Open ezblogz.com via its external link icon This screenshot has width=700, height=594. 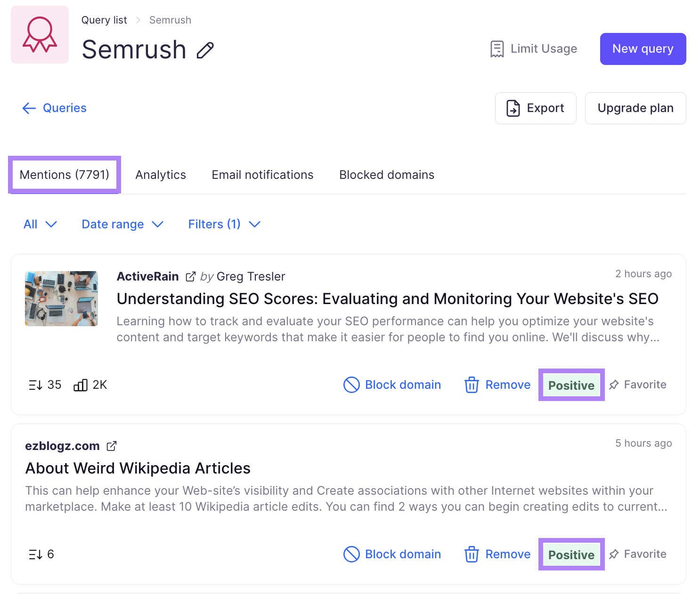pyautogui.click(x=112, y=445)
